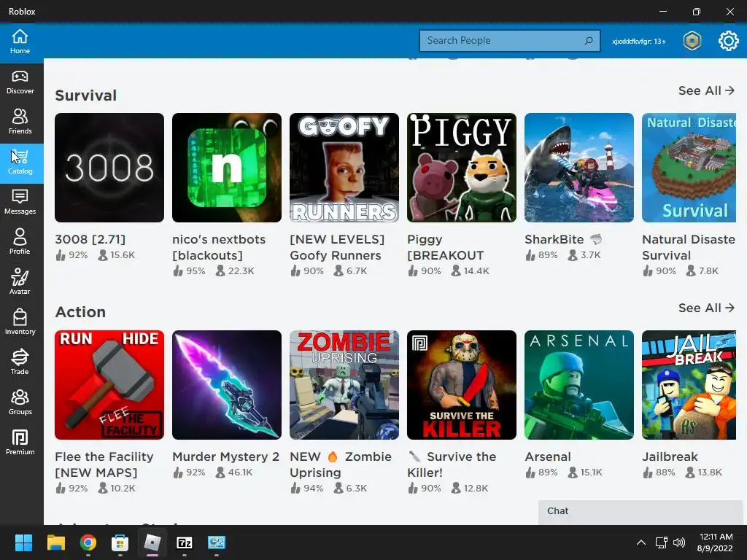This screenshot has height=560, width=747.
Task: Open the Premium membership page
Action: (20, 443)
